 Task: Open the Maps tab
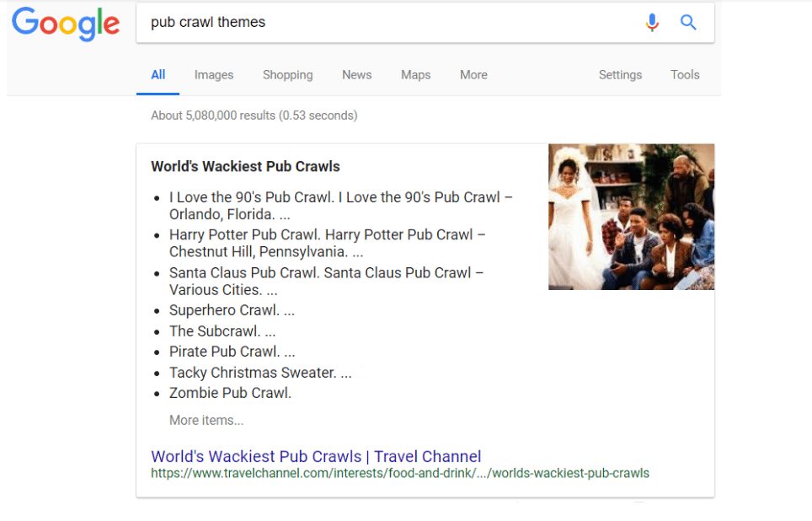point(415,75)
